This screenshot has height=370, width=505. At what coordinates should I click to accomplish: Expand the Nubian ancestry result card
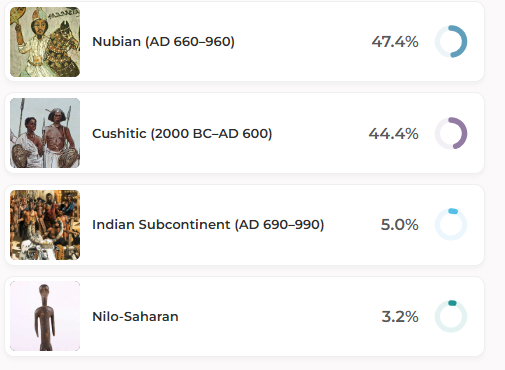[244, 42]
